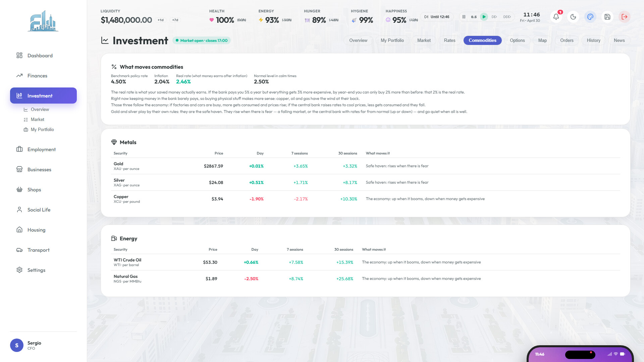Open Employment in sidebar
The width and height of the screenshot is (644, 362).
point(43,149)
